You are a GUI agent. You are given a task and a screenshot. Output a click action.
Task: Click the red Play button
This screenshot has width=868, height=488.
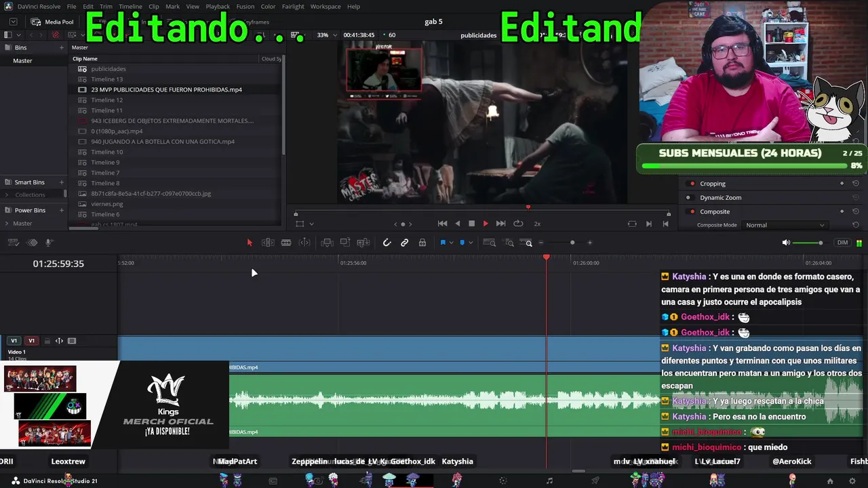486,224
